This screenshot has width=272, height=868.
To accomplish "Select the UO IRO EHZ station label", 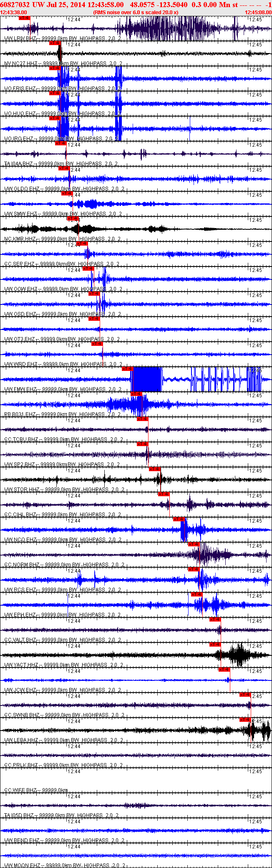I will tap(19, 139).
